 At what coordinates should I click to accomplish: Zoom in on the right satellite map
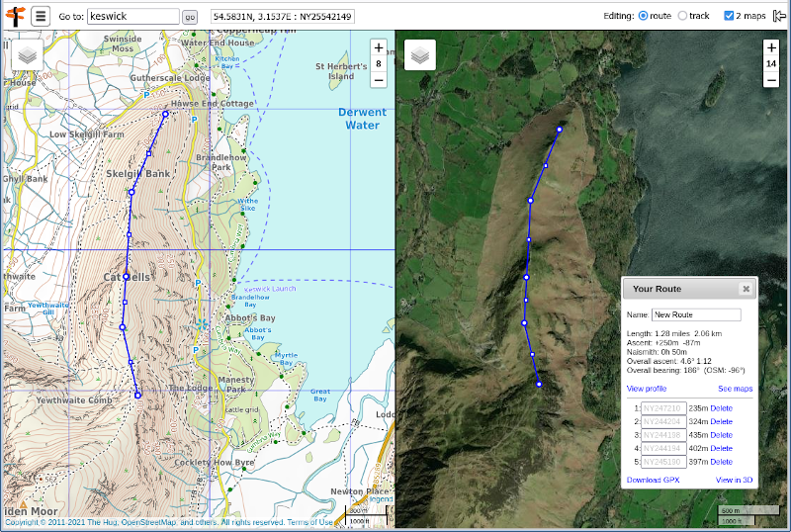(771, 47)
